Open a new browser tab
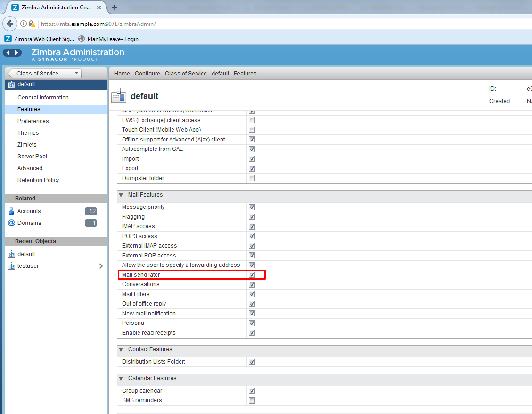532x414 pixels. tap(115, 8)
